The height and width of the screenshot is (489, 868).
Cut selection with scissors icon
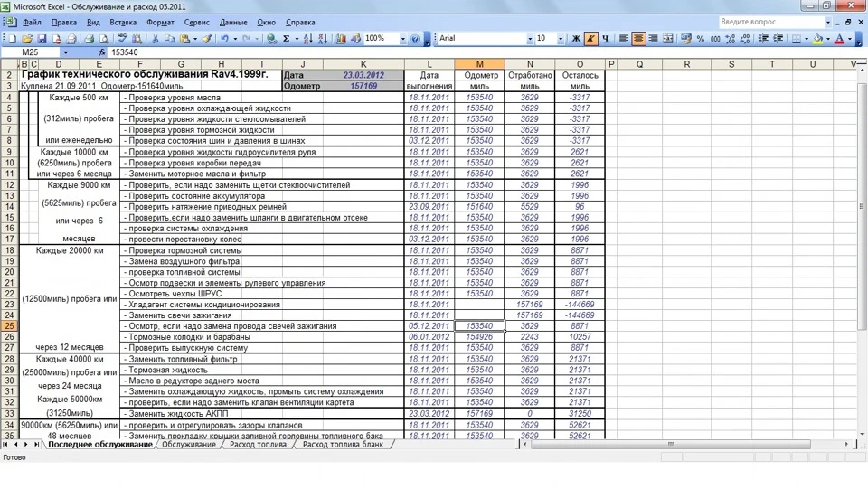click(x=156, y=39)
